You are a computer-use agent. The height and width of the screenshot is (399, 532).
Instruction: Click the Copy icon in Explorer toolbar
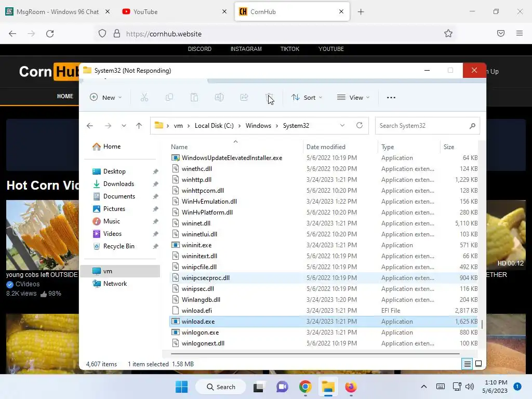coord(169,97)
